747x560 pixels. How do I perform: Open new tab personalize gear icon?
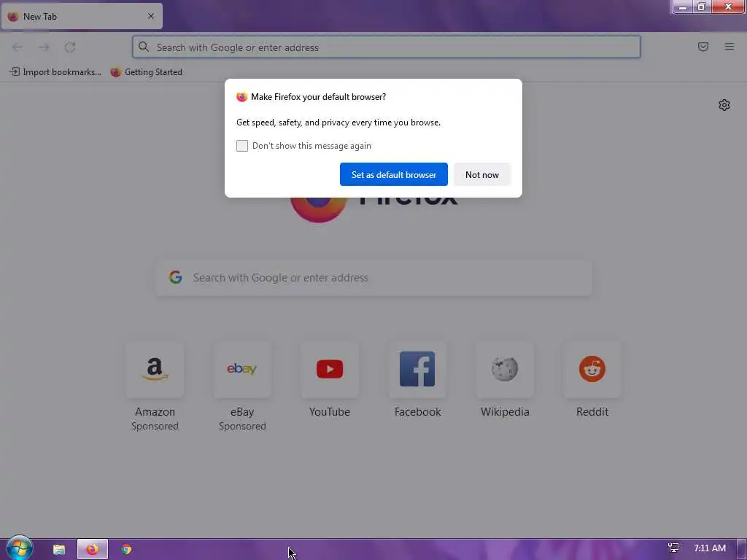pos(724,105)
